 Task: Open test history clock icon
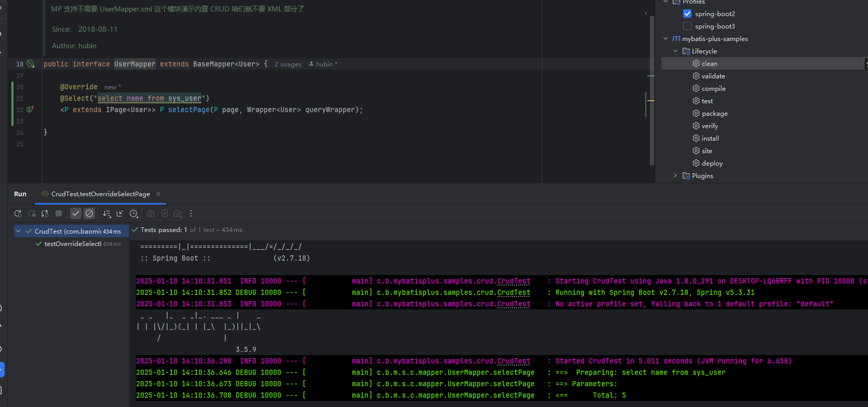(133, 213)
